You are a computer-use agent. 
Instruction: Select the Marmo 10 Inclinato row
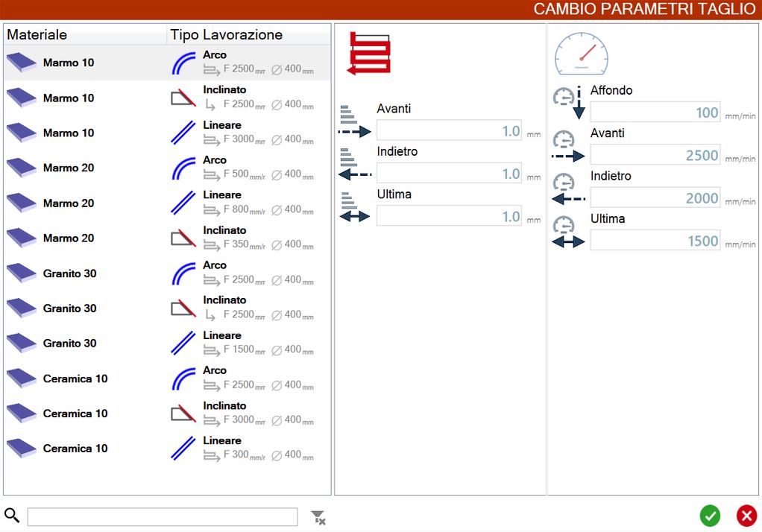click(167, 98)
